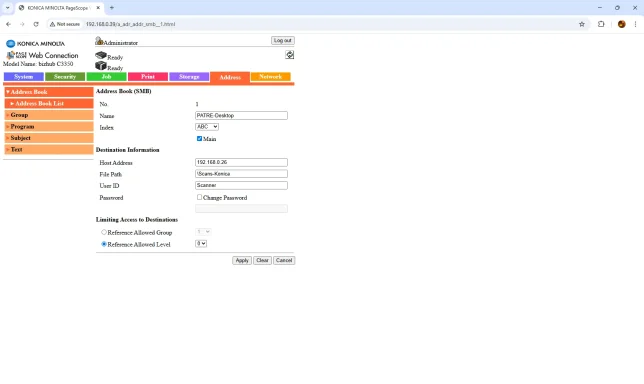Click the page refresh icon below Log out
The image size is (644, 384).
point(290,55)
